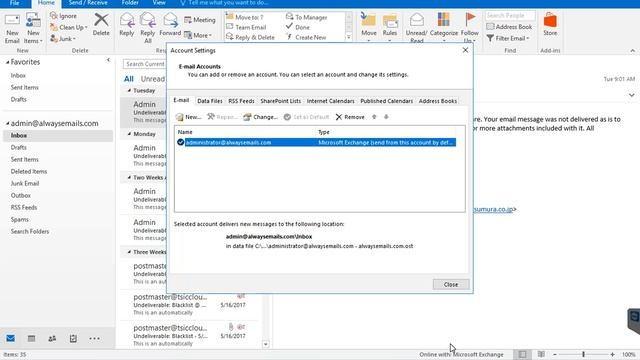Click Remove account button

350,117
